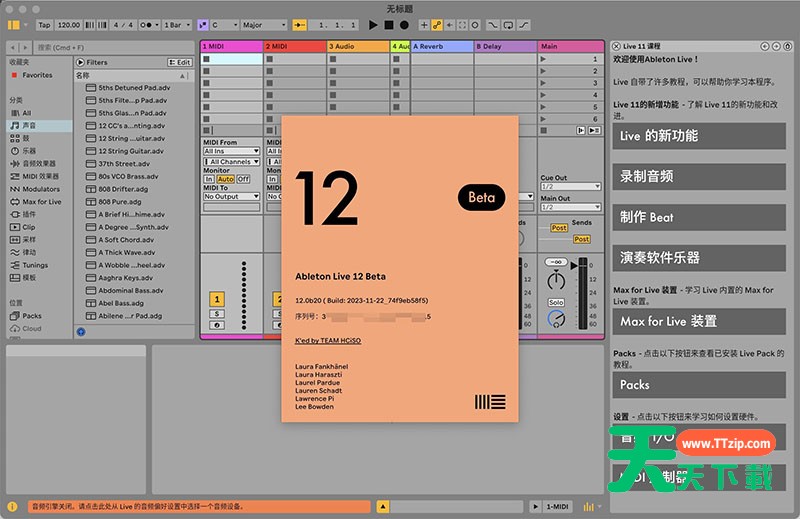Select the 1 MIDI track header
800x519 pixels.
click(232, 46)
